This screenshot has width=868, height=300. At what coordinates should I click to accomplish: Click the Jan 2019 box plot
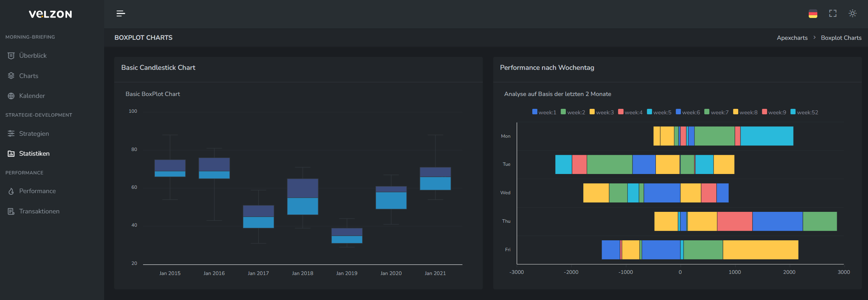(x=347, y=236)
